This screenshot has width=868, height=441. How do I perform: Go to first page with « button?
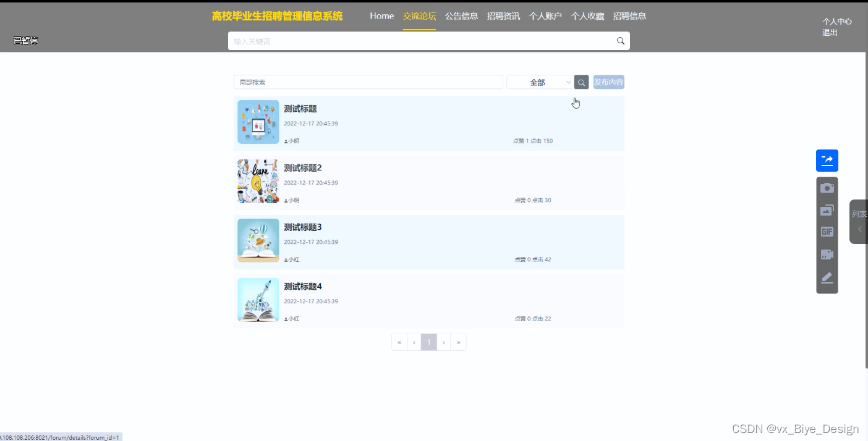pyautogui.click(x=399, y=342)
